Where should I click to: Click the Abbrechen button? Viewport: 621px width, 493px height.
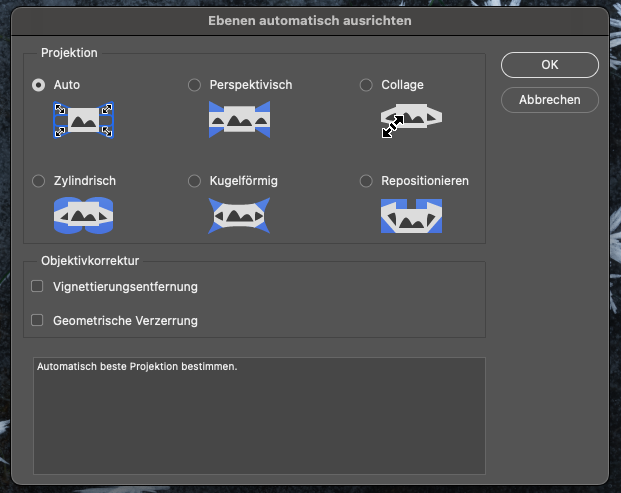click(x=550, y=100)
